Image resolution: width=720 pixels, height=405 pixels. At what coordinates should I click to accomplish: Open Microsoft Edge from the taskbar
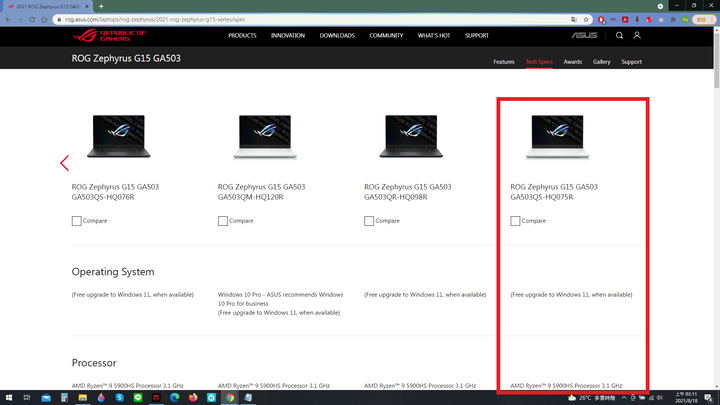coord(174,398)
